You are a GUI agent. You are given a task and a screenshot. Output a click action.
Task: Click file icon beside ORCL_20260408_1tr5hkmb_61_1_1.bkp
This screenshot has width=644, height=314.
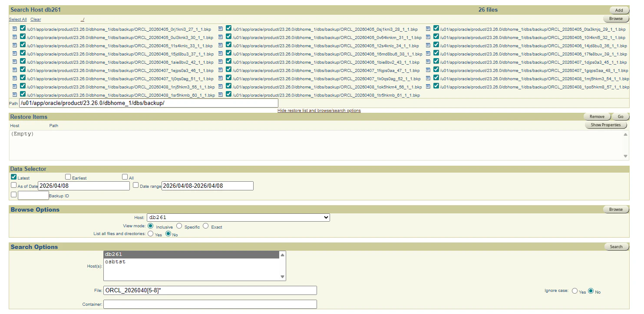(221, 95)
